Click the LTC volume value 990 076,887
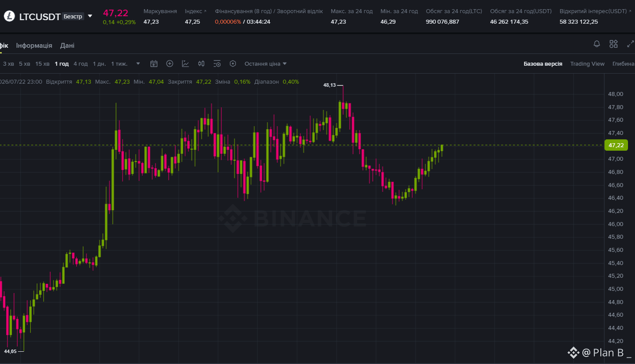 pyautogui.click(x=442, y=21)
